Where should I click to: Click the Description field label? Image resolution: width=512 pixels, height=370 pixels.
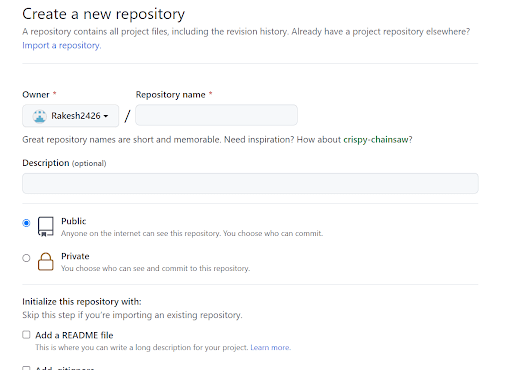point(46,163)
